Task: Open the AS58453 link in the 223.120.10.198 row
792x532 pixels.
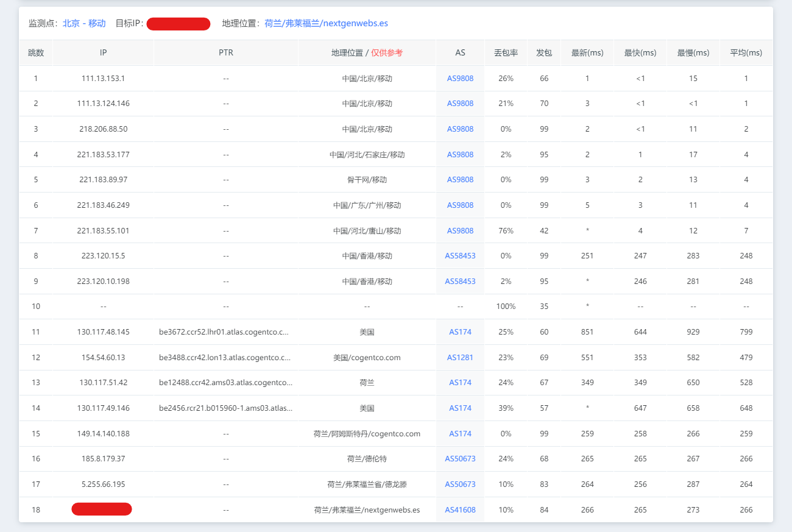Action: pos(460,282)
